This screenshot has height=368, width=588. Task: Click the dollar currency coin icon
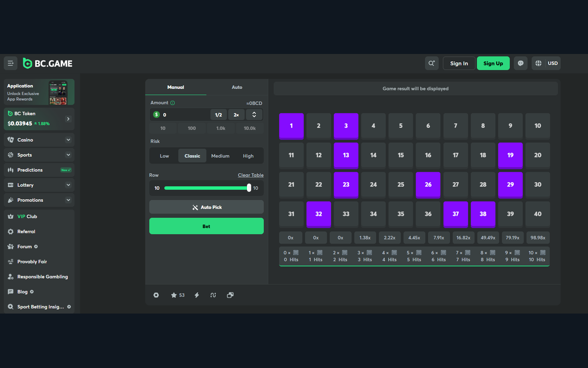pos(157,114)
